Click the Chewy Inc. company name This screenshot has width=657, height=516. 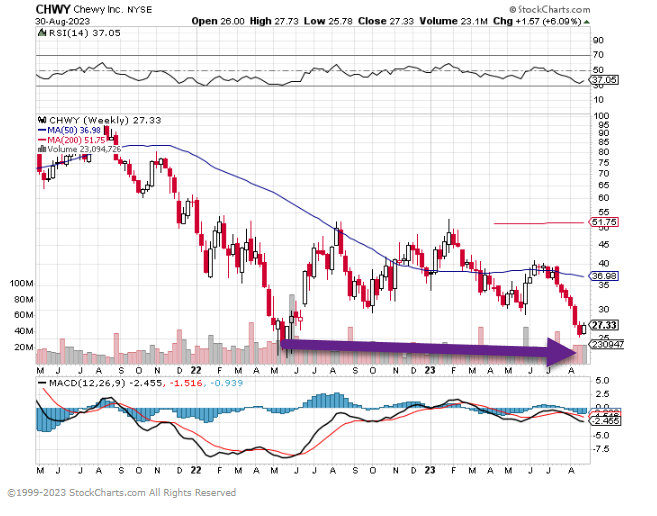coord(98,9)
